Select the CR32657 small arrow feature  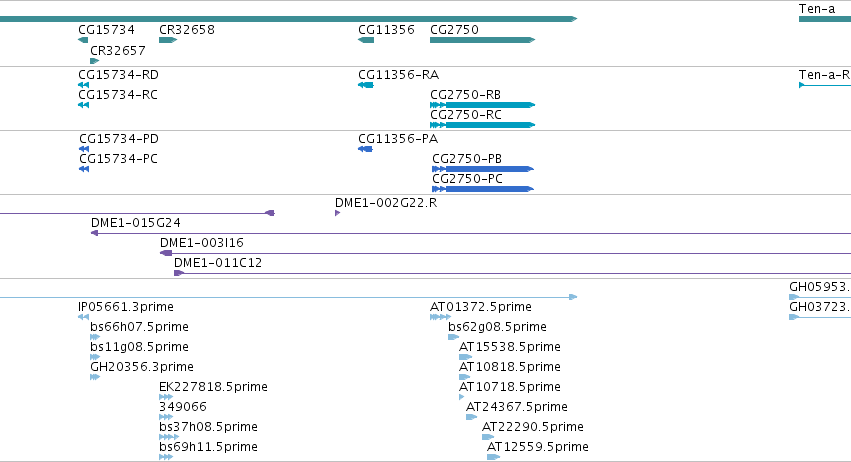coord(94,61)
